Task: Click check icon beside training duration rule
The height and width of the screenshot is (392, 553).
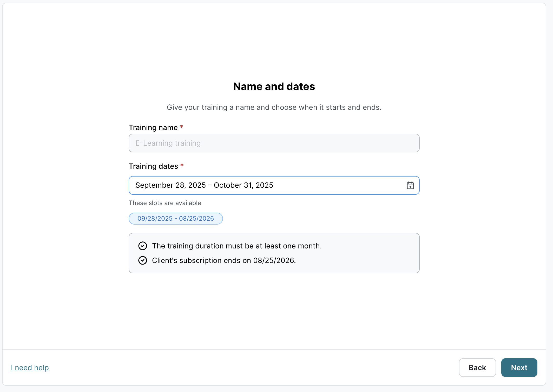Action: tap(143, 246)
